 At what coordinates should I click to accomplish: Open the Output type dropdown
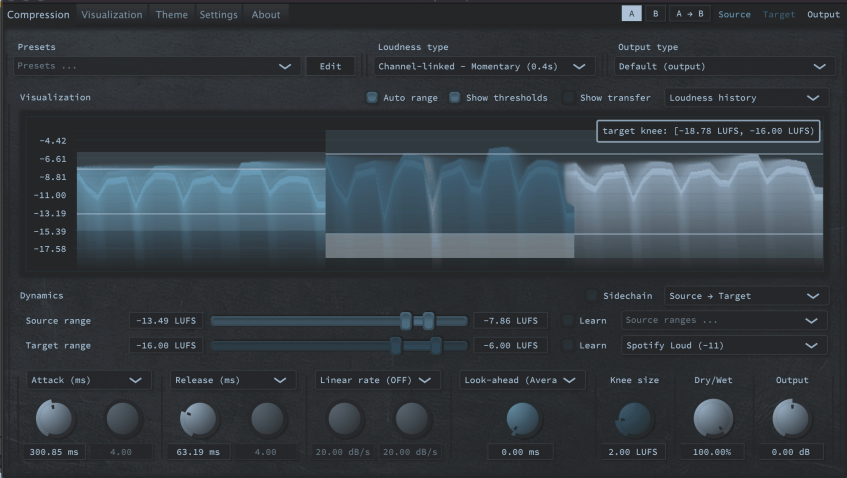coord(723,66)
